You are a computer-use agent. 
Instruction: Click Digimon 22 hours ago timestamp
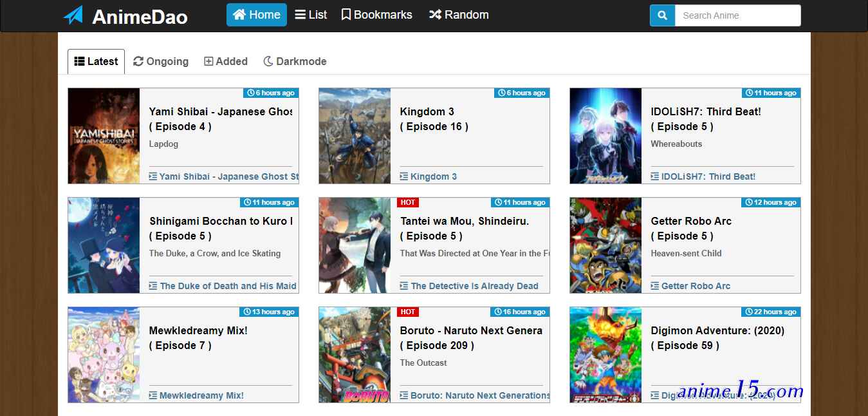click(x=771, y=312)
